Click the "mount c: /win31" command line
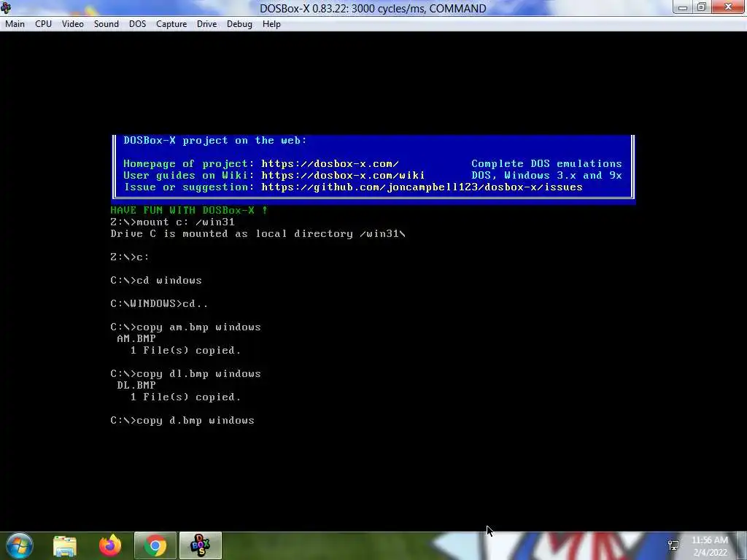This screenshot has width=747, height=560. [x=172, y=222]
